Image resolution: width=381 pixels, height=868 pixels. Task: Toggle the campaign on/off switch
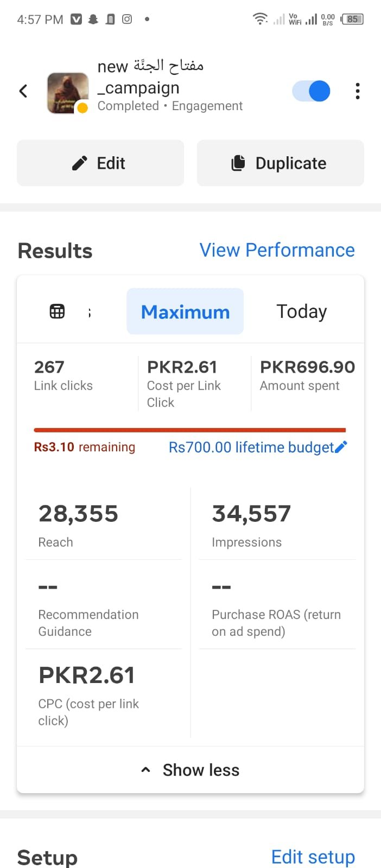click(x=312, y=91)
